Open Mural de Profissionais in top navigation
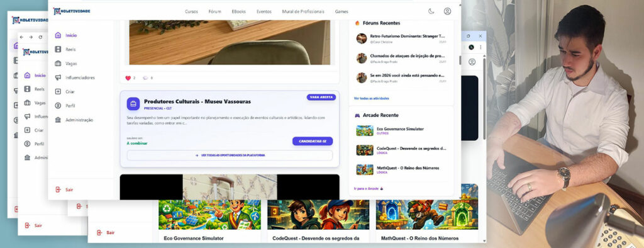The height and width of the screenshot is (248, 644). pos(303,11)
